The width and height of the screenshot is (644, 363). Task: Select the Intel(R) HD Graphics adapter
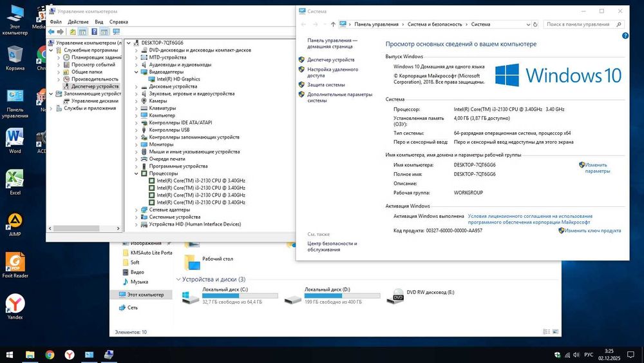point(178,79)
